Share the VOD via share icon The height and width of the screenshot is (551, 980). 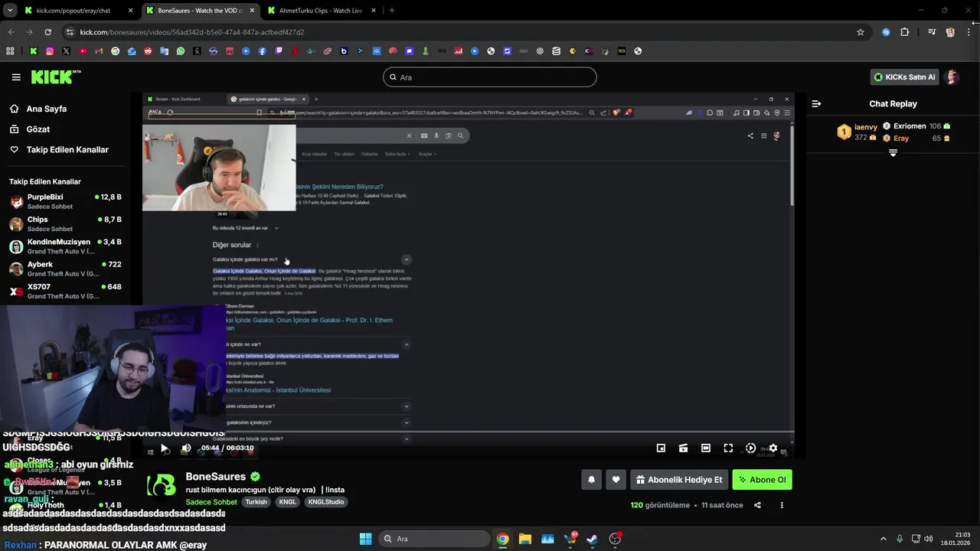757,505
